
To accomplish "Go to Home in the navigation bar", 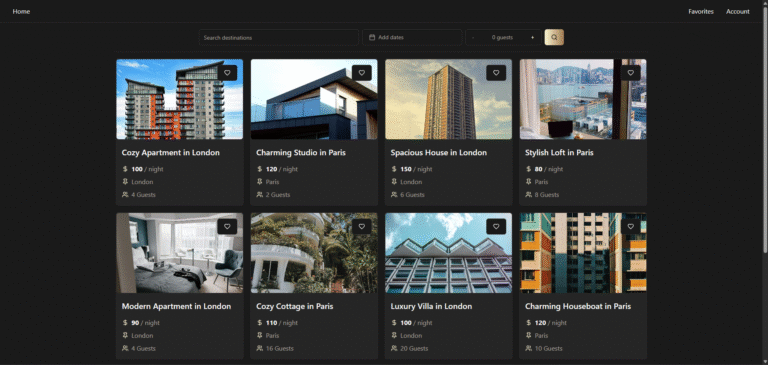I will click(x=21, y=11).
